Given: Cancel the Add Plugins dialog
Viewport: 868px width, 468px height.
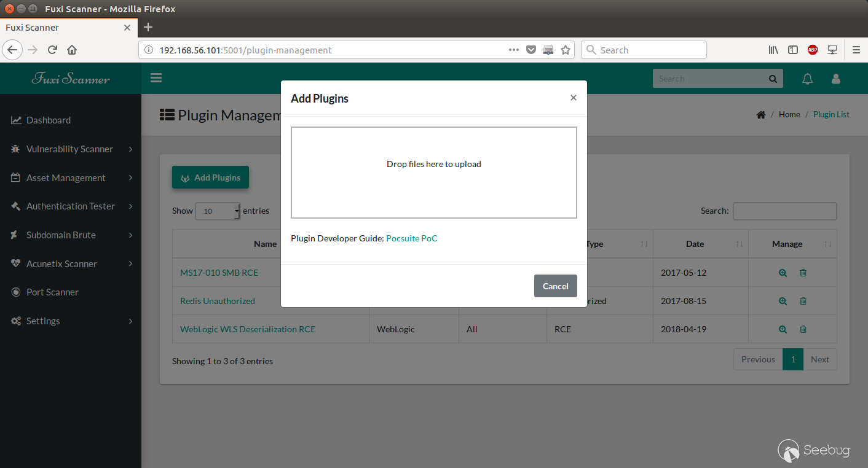Looking at the screenshot, I should 556,286.
